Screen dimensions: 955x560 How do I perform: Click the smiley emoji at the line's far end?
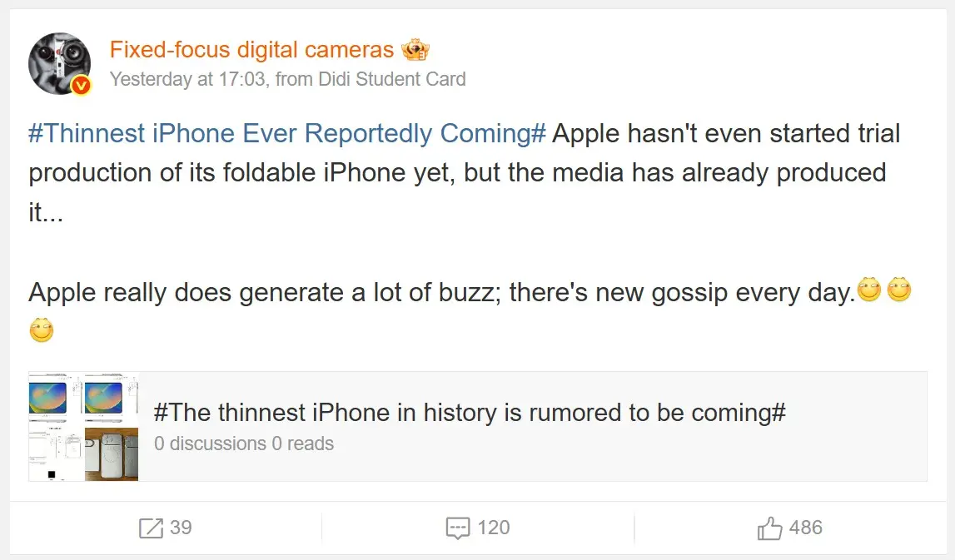point(899,290)
